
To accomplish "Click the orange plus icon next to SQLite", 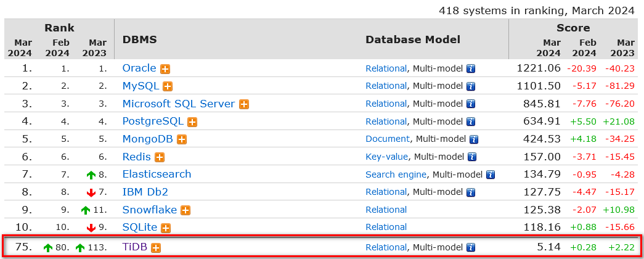I will pyautogui.click(x=166, y=228).
